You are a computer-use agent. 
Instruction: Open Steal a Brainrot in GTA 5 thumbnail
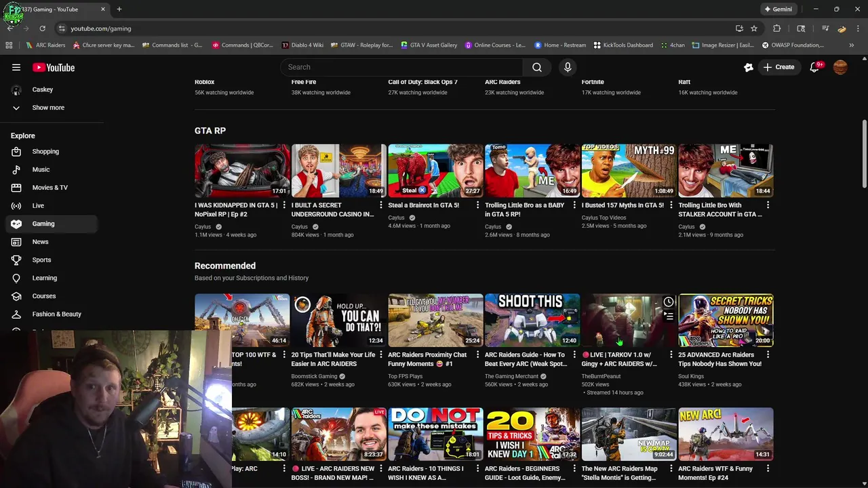(x=435, y=170)
